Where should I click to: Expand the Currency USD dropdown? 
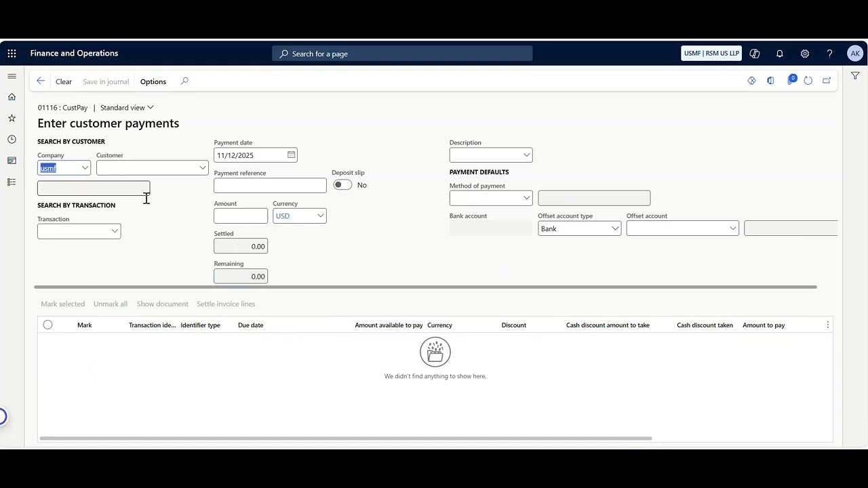(x=320, y=216)
